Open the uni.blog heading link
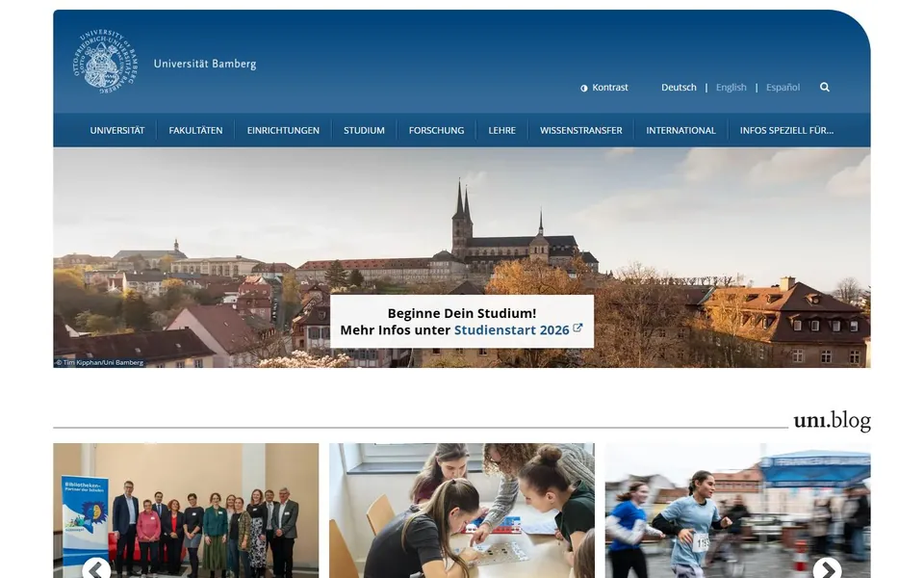924x578 pixels. click(832, 421)
